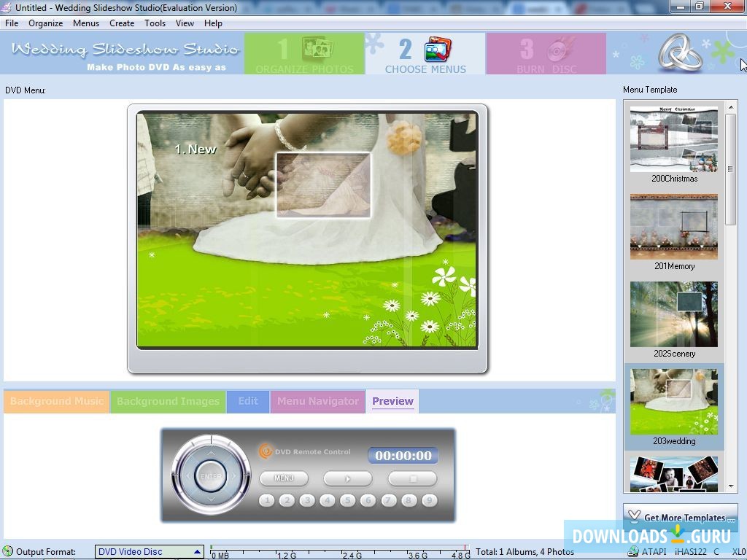Click the right arrow on remote dial
747x560 pixels.
pos(234,475)
